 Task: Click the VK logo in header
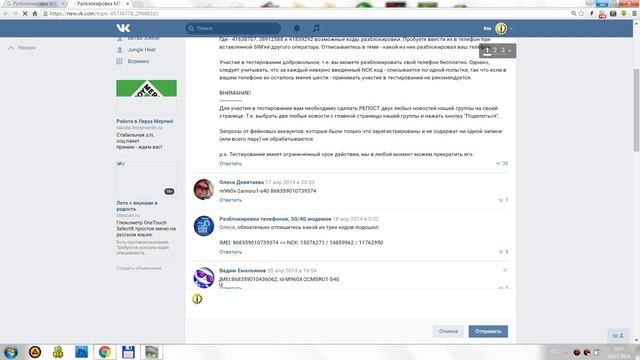pos(123,28)
